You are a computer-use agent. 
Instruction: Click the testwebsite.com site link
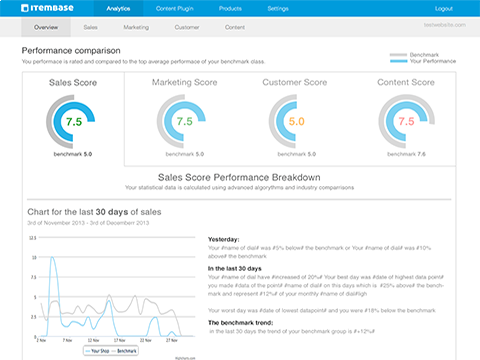445,25
